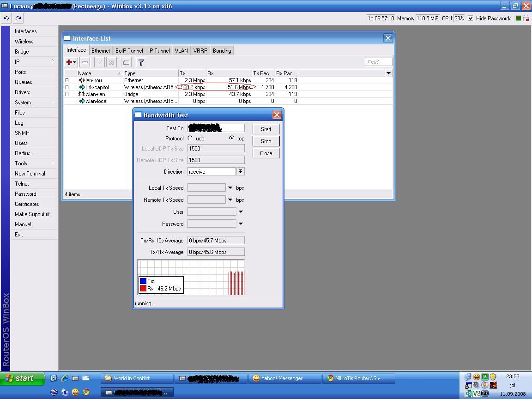
Task: Select the link-capitol row name
Action: (x=97, y=87)
